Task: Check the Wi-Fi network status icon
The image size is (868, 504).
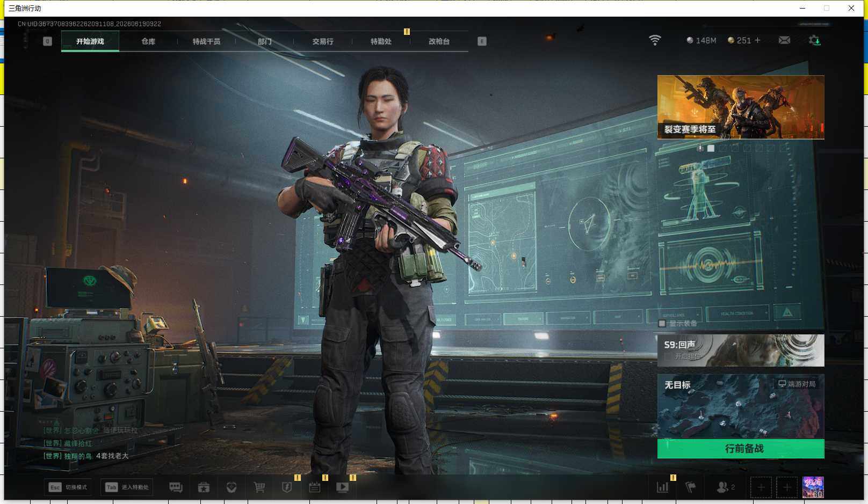Action: click(655, 40)
